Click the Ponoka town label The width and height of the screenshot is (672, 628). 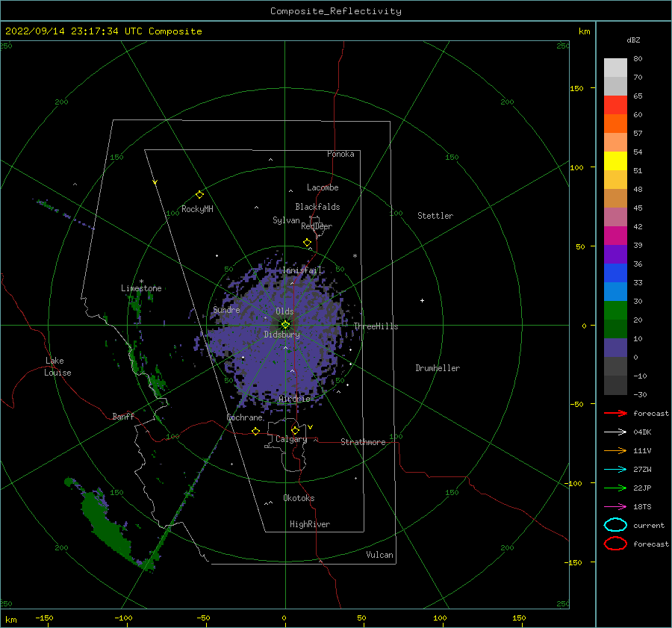pyautogui.click(x=340, y=154)
